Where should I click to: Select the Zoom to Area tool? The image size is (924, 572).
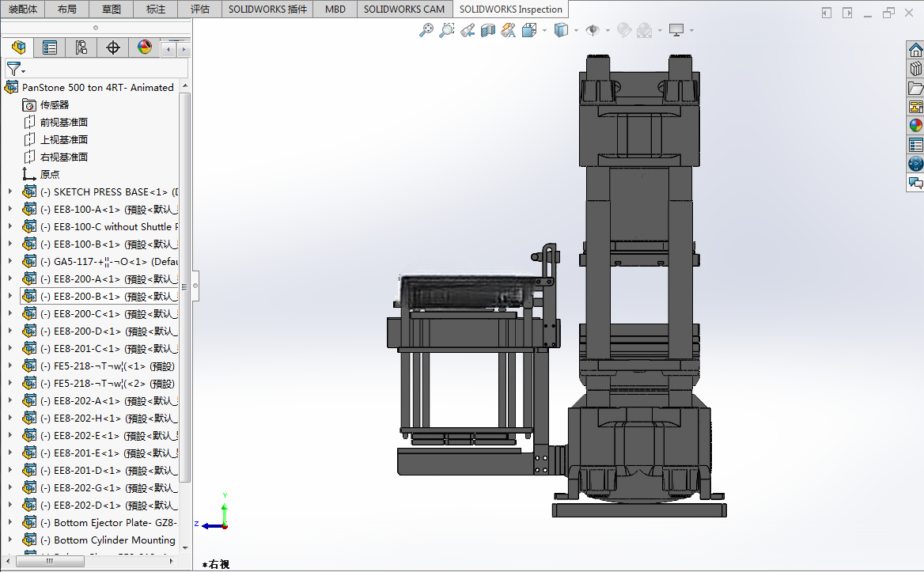point(447,30)
